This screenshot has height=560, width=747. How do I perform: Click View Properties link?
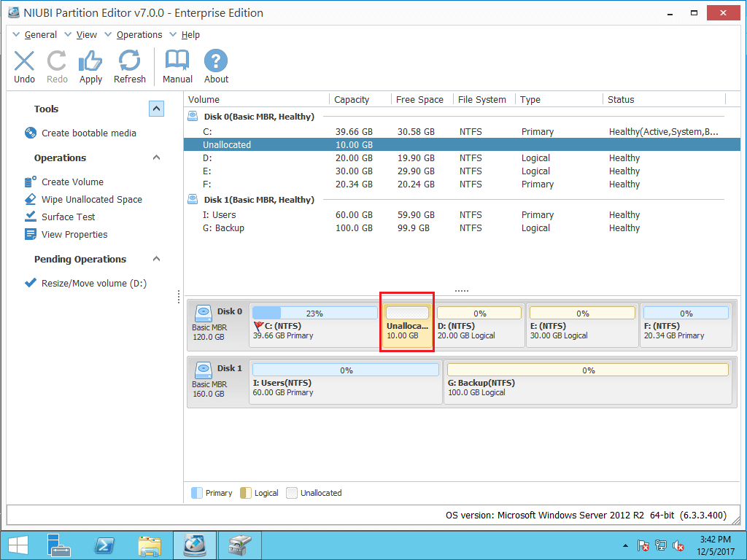tap(74, 235)
